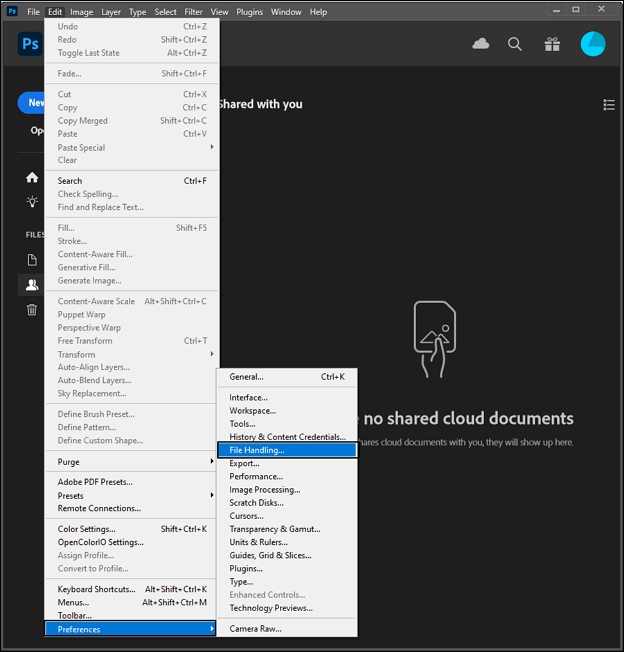
Task: Expand the Transform submenu arrow
Action: [212, 354]
